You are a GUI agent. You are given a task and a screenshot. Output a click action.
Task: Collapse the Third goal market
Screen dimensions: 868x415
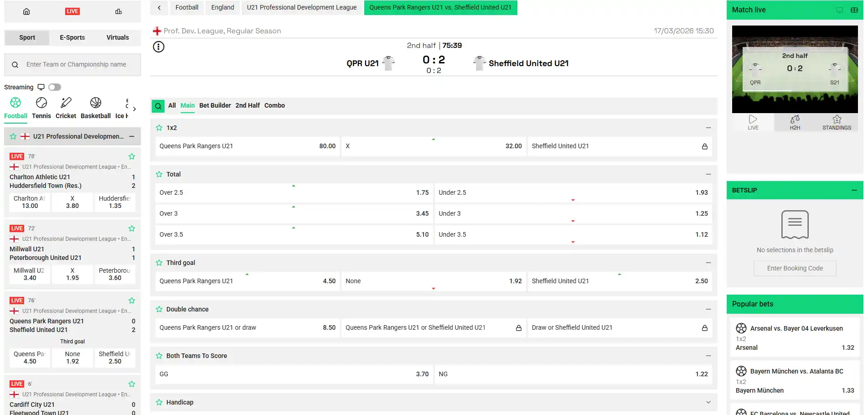pos(708,263)
